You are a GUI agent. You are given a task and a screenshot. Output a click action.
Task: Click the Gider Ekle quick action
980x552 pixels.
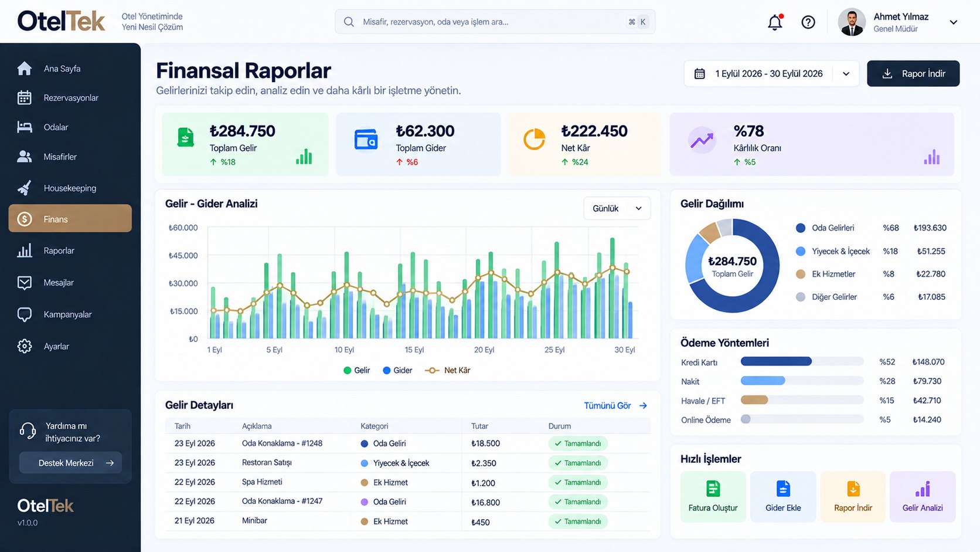[x=783, y=496]
